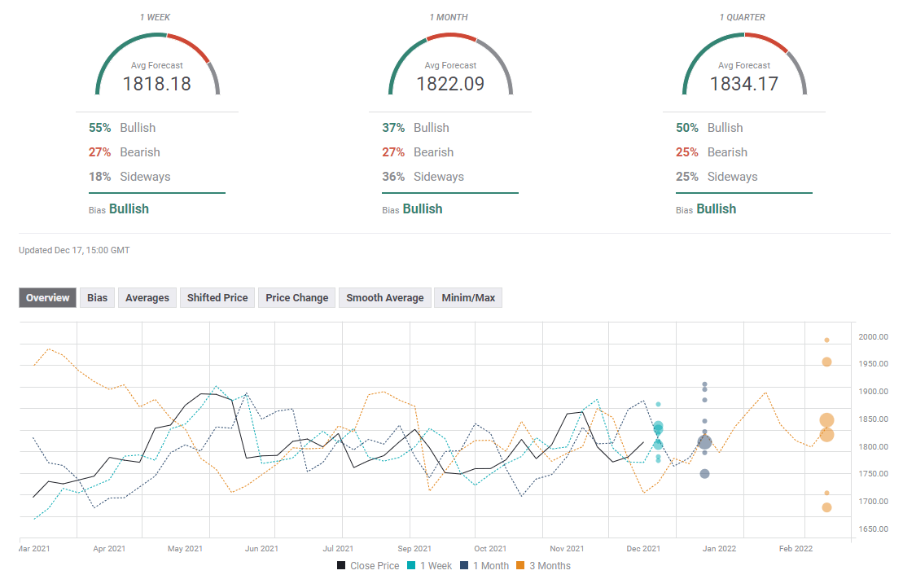Screen dimensions: 903x588
Task: Switch to the Overview tab
Action: point(48,298)
